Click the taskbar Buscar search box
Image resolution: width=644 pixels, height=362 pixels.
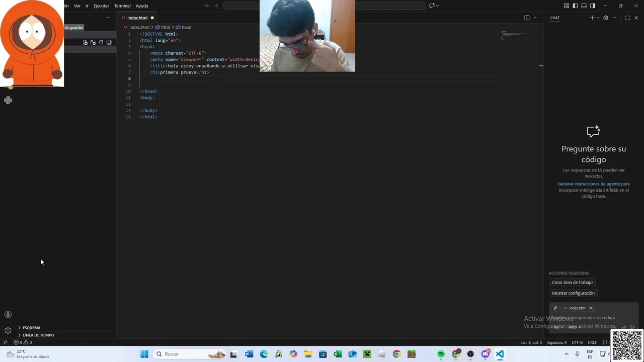point(189,354)
